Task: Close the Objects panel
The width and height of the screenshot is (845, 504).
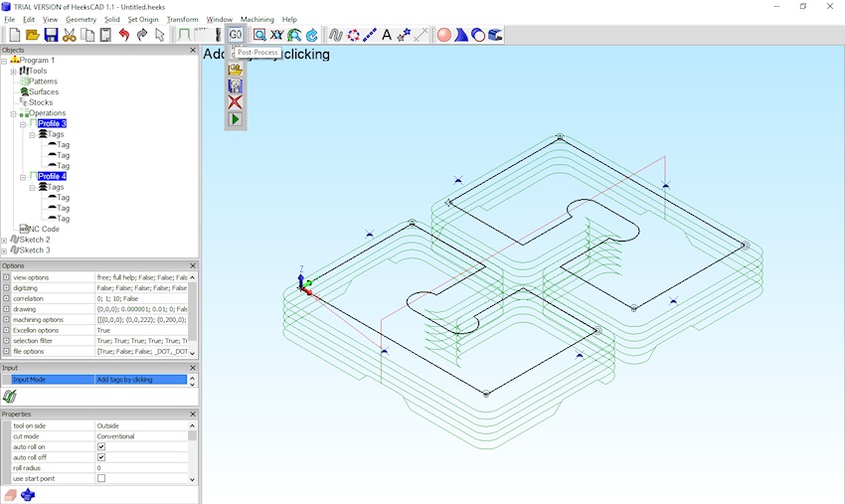Action: coord(193,50)
